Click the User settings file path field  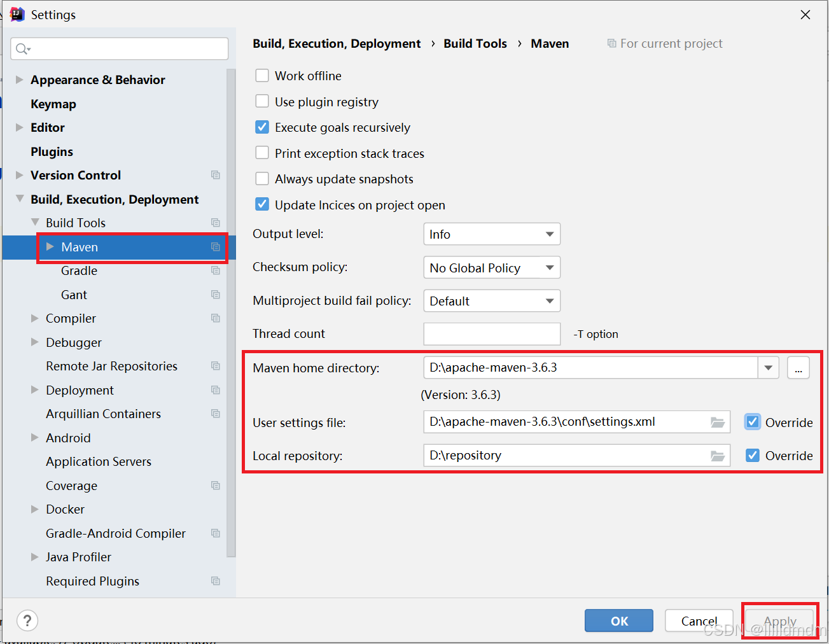pyautogui.click(x=576, y=423)
